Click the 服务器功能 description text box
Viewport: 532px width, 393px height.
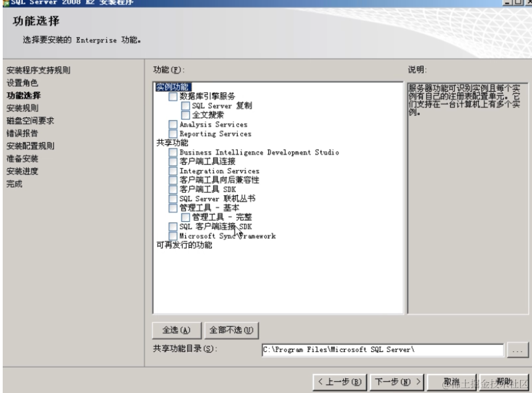[468, 198]
